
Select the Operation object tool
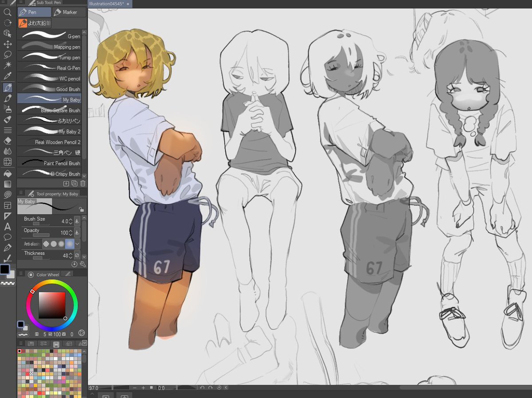[x=8, y=33]
